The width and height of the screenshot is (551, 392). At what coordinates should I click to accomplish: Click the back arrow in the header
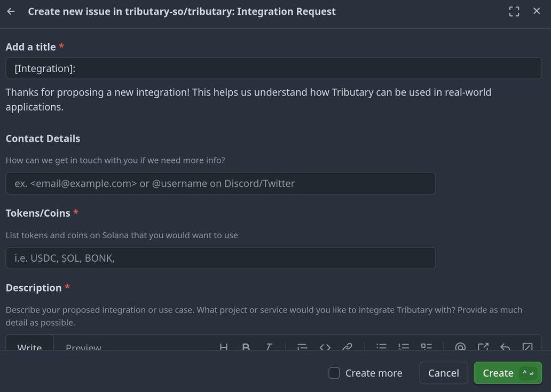[x=11, y=11]
